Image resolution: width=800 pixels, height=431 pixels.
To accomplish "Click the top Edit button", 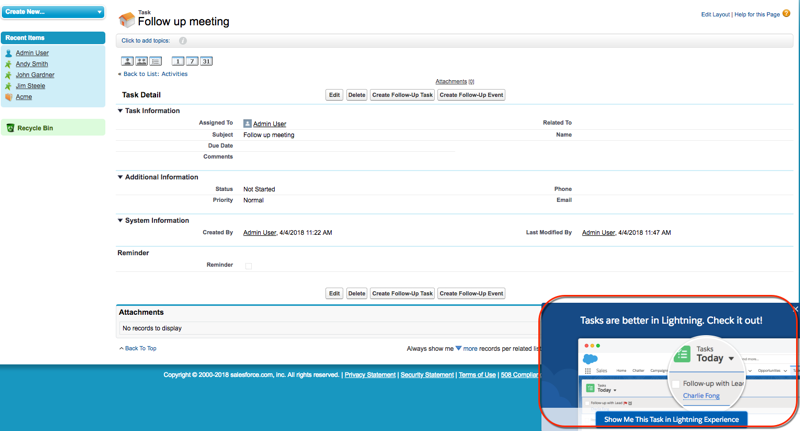I will tap(334, 95).
